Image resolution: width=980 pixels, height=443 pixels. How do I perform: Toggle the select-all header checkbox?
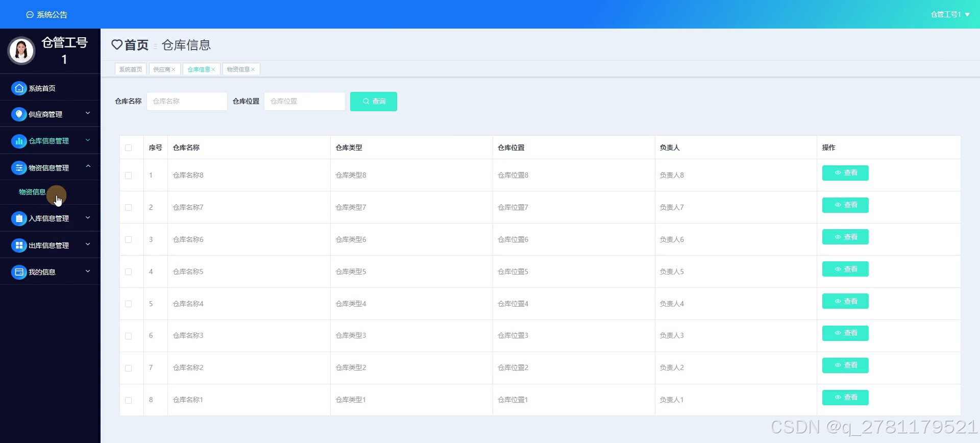(129, 148)
